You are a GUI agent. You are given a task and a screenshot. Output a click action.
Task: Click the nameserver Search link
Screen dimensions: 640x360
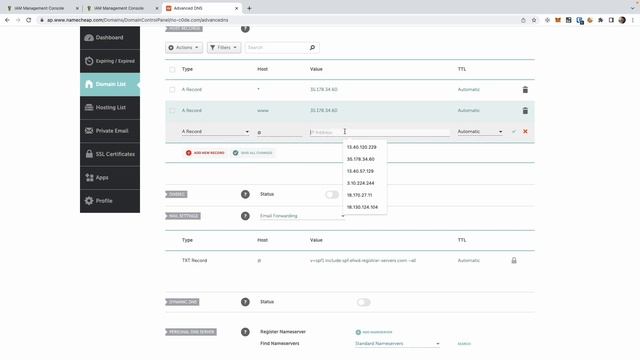[x=464, y=344]
